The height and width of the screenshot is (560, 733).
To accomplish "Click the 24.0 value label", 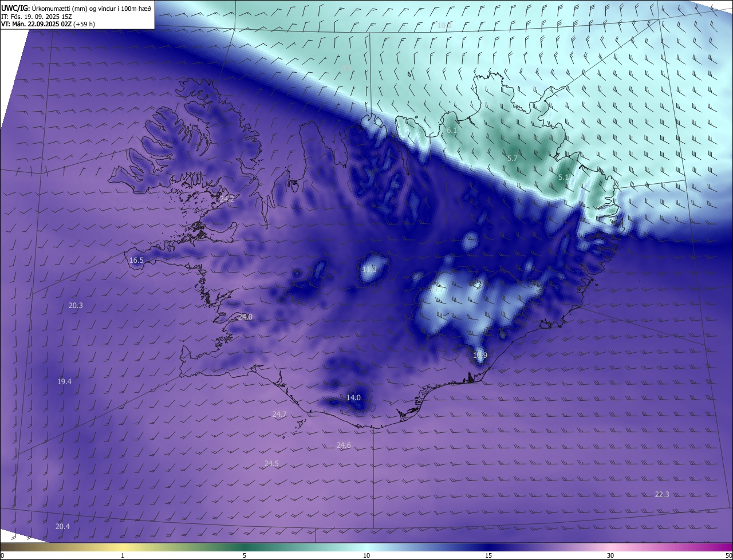I will click(x=245, y=317).
